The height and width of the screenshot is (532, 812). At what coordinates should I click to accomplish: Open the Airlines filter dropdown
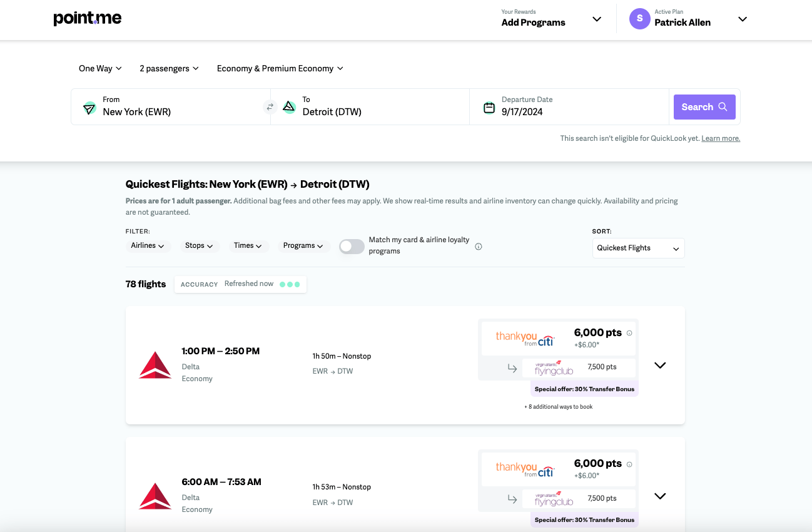coord(148,246)
